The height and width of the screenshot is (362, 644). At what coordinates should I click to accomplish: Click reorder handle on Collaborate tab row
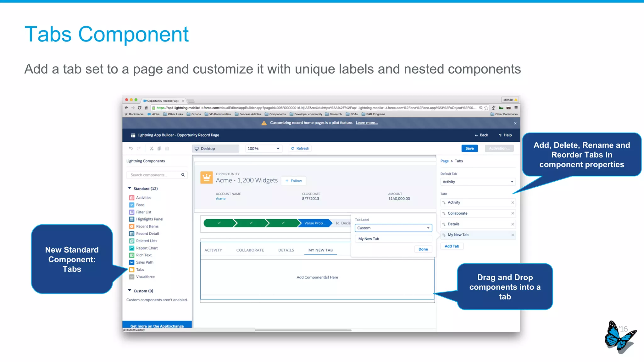(x=444, y=213)
